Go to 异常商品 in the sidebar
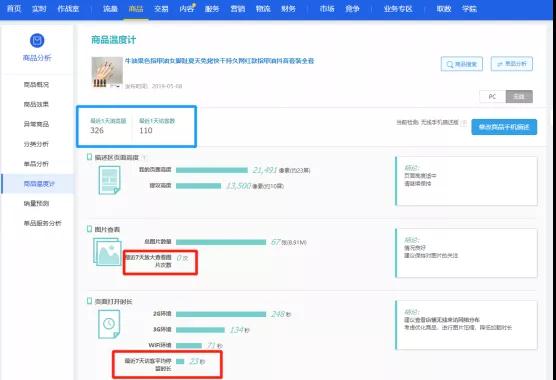 coord(36,124)
